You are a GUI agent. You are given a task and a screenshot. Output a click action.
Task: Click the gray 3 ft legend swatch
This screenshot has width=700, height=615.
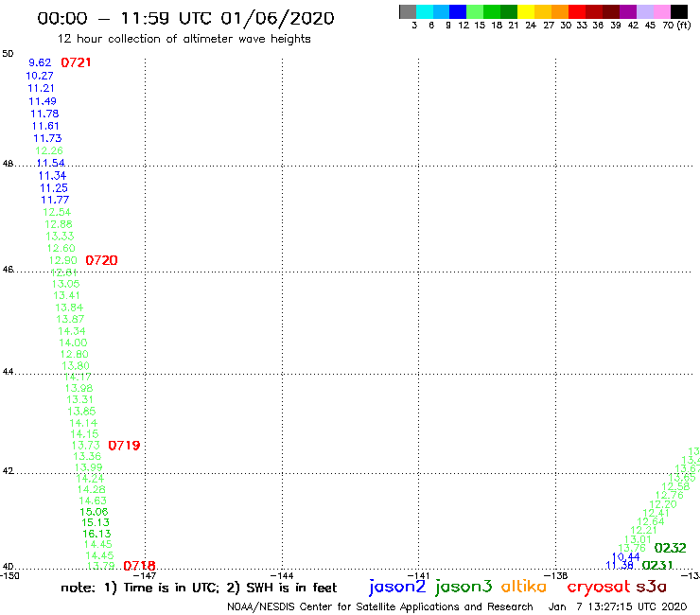click(x=408, y=11)
